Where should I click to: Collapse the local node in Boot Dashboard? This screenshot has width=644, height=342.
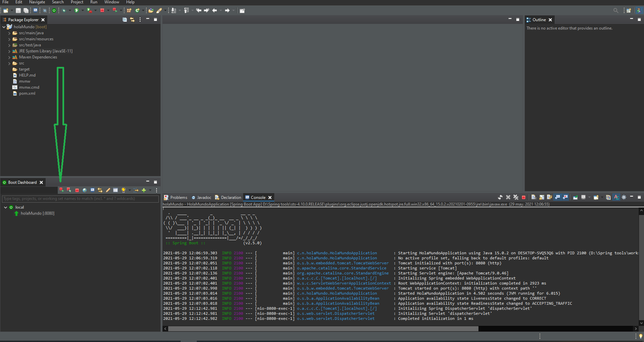click(x=5, y=207)
